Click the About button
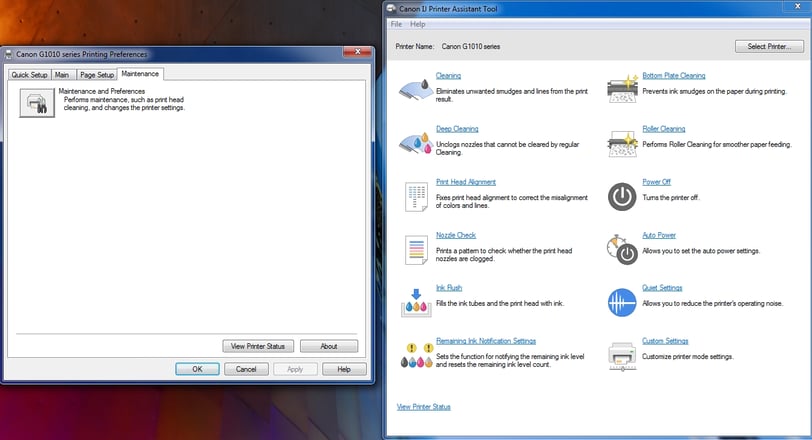Viewport: 812px width, 440px height. (329, 346)
